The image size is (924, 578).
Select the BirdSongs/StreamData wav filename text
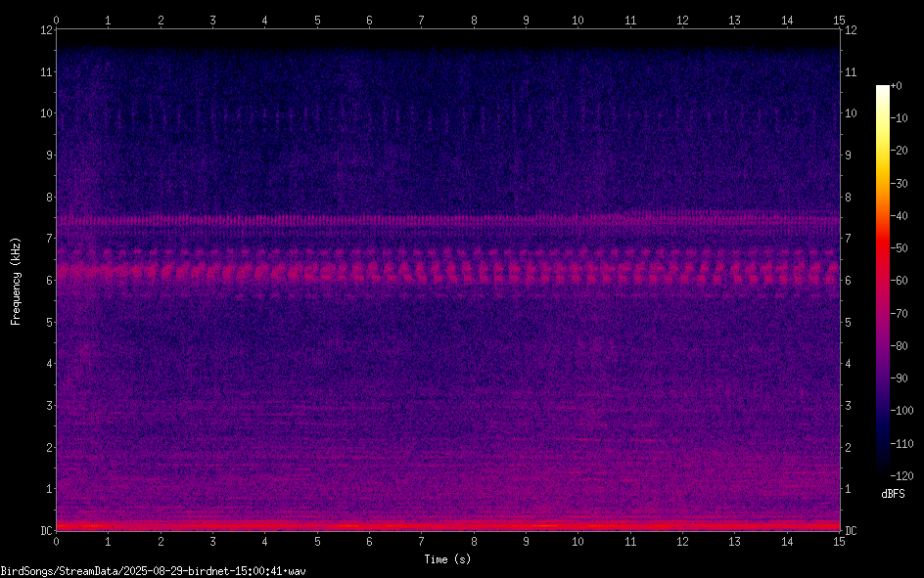pos(154,571)
